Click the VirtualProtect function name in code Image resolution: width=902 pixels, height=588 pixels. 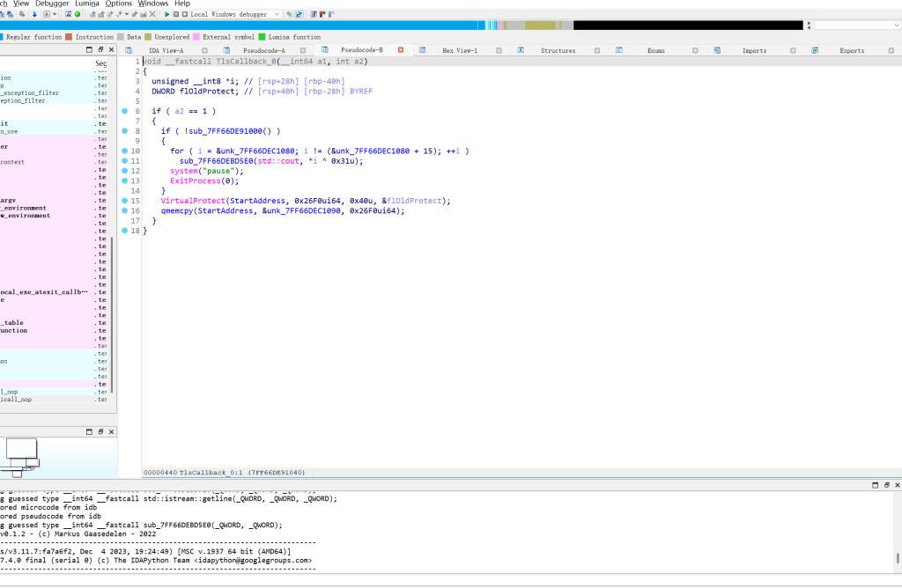(193, 201)
